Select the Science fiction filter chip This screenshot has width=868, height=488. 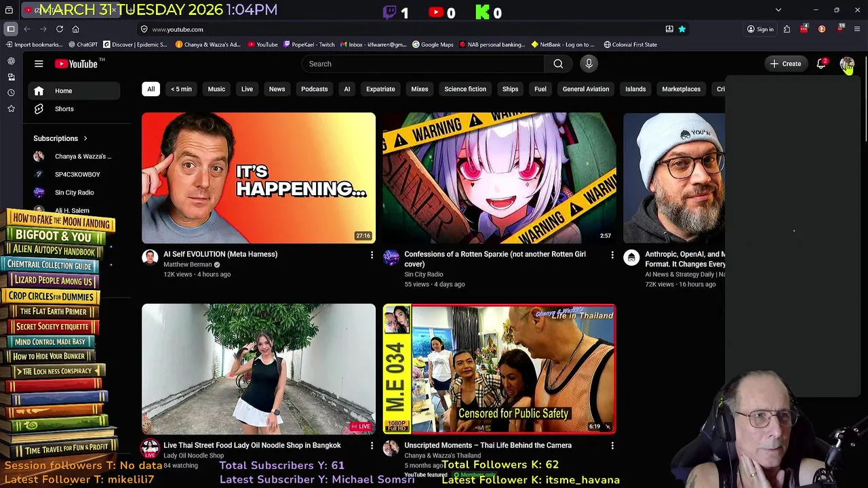tap(465, 89)
